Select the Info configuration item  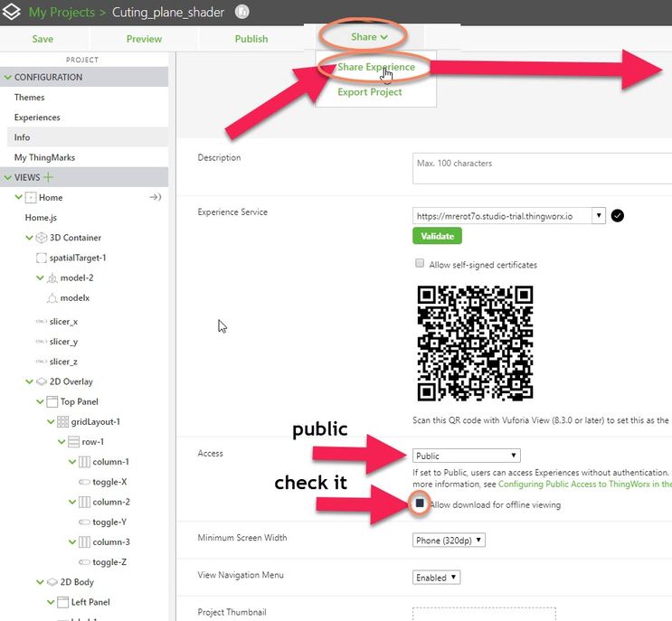[22, 137]
